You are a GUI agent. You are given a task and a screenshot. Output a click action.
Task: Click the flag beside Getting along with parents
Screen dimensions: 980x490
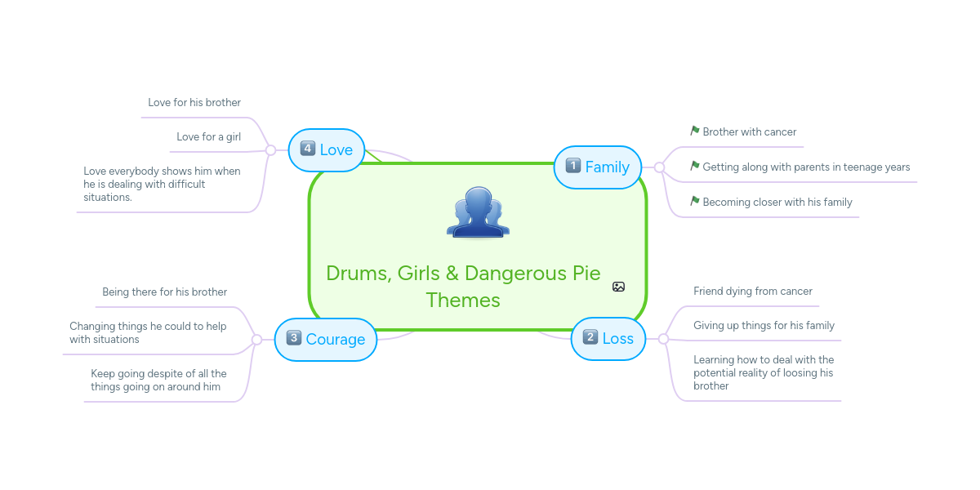point(695,167)
